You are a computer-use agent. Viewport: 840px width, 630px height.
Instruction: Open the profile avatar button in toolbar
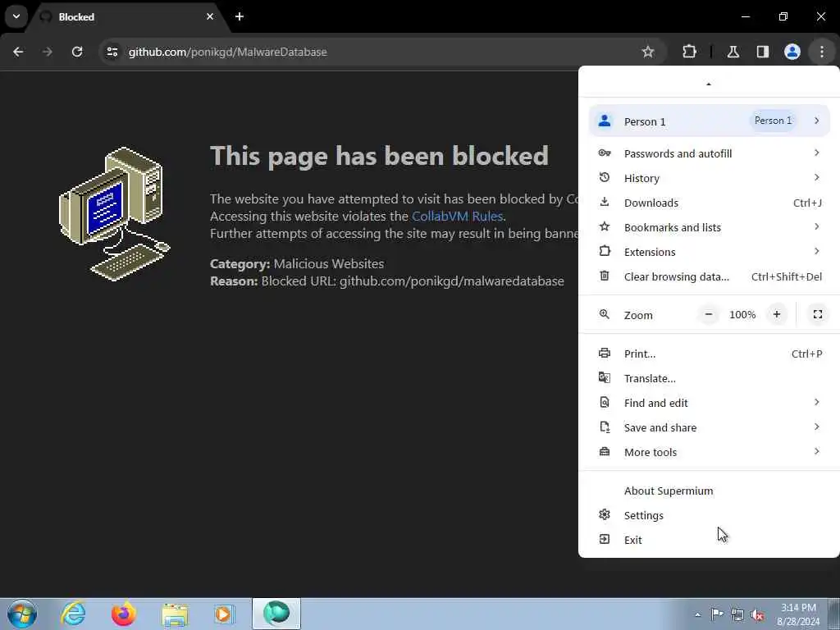pyautogui.click(x=792, y=52)
